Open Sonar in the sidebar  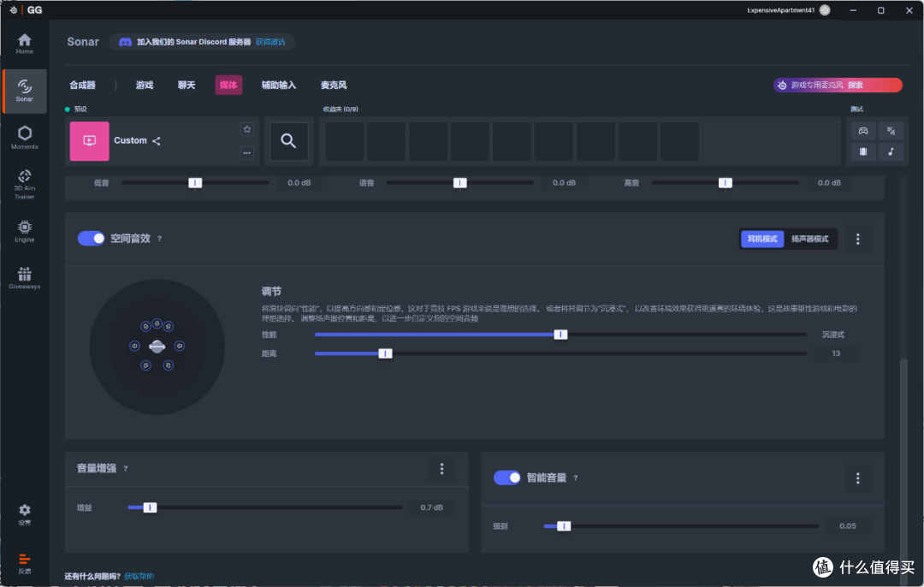pos(24,91)
